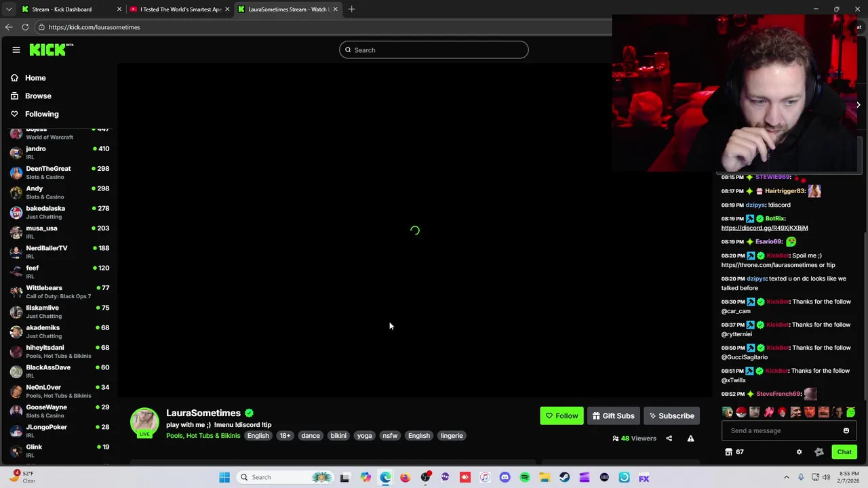This screenshot has height=488, width=868.
Task: Open Steam from the taskbar
Action: (x=564, y=477)
